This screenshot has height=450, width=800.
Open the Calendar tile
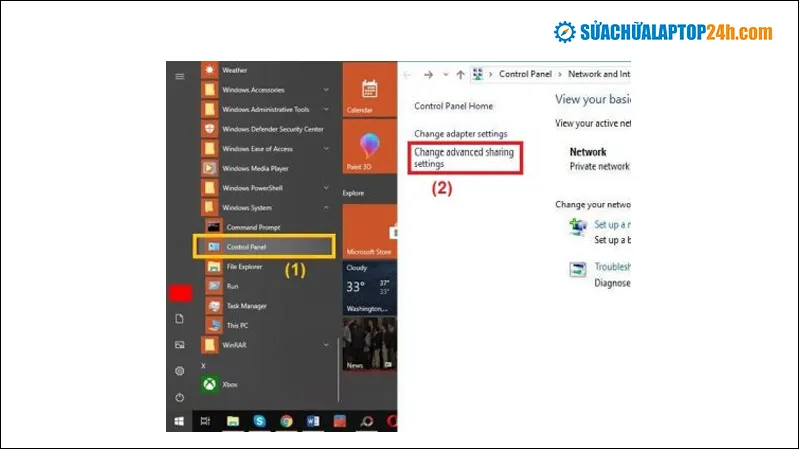point(369,90)
